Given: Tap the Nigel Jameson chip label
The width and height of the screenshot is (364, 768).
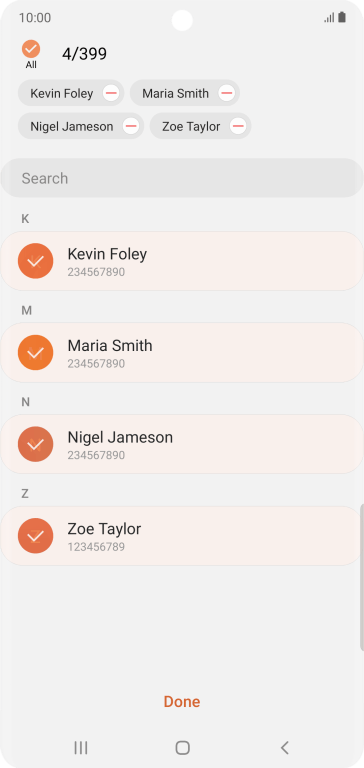Looking at the screenshot, I should point(72,126).
